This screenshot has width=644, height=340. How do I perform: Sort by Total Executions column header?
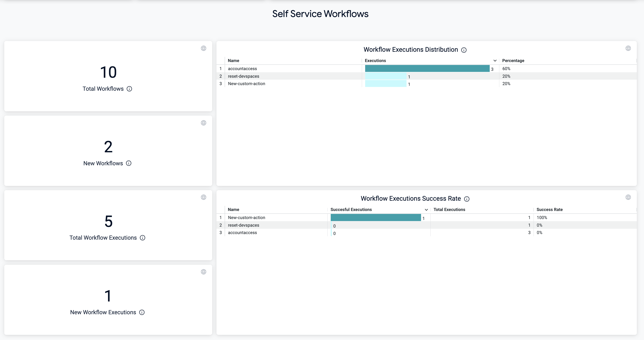[x=449, y=210]
